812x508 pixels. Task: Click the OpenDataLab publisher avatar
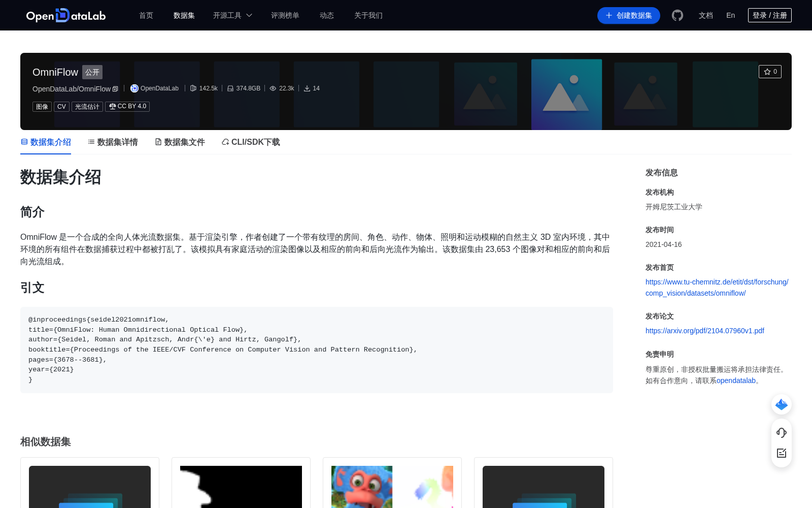(x=134, y=88)
